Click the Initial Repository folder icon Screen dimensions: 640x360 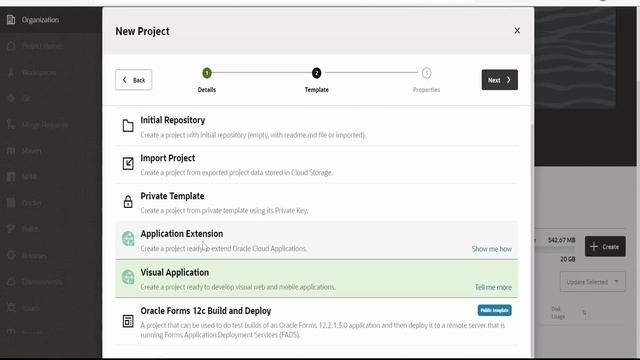pyautogui.click(x=128, y=126)
